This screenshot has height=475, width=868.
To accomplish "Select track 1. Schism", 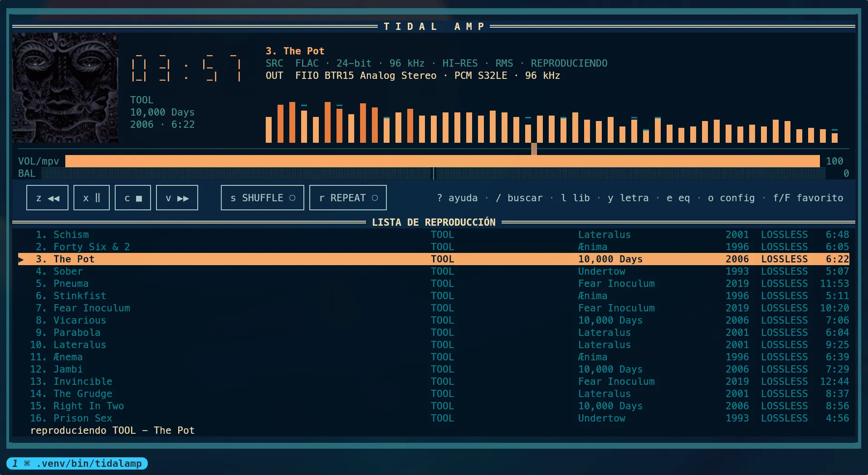I will (434, 235).
